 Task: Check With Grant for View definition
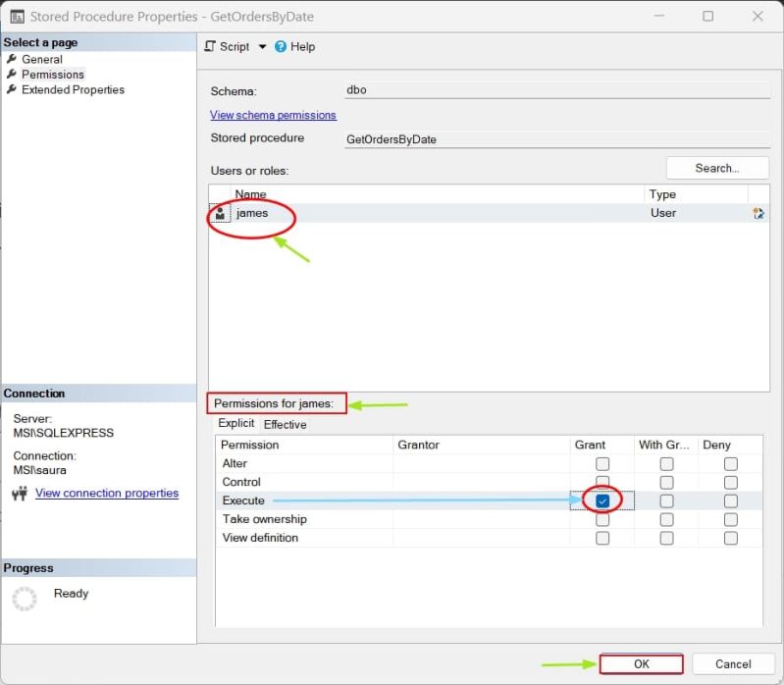666,538
